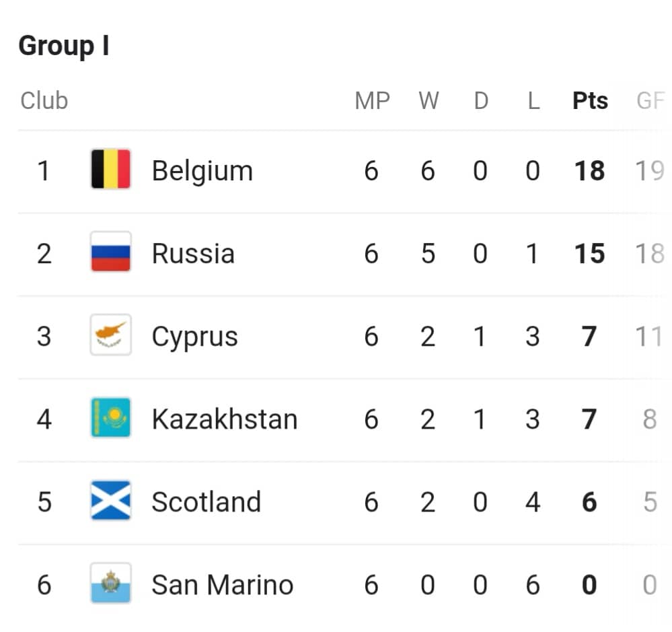Click the L column header
Screen dimensions: 672x632
[x=533, y=101]
